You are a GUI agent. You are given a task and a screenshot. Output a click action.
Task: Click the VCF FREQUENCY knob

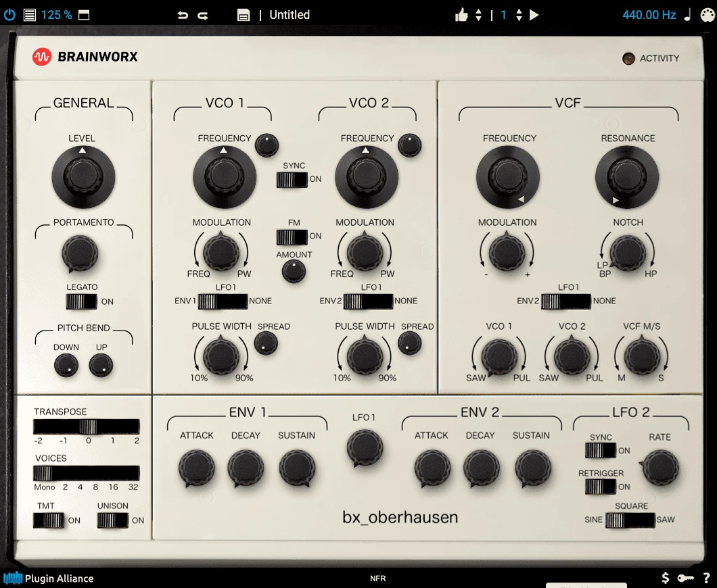pos(508,177)
